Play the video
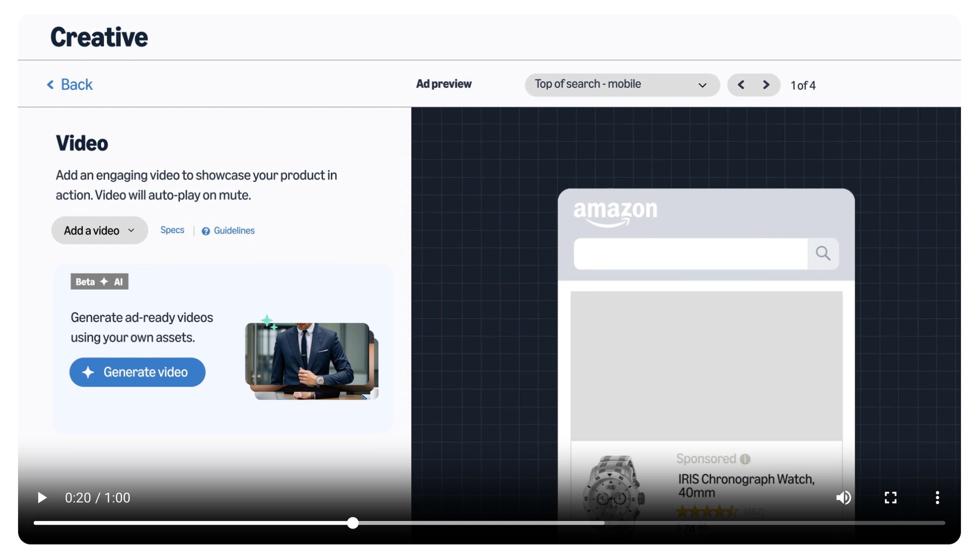Viewport: 980px width, 556px height. pos(42,498)
